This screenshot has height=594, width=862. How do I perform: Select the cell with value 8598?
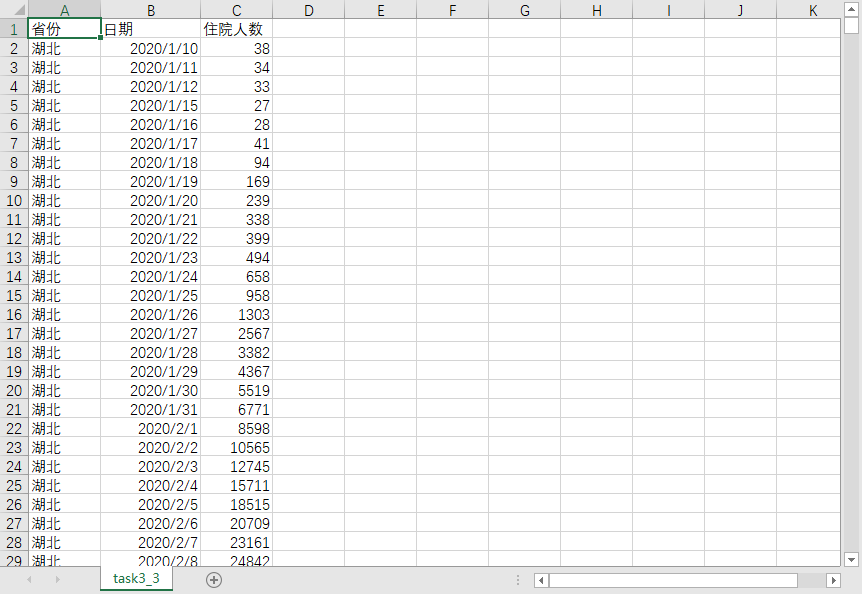236,428
